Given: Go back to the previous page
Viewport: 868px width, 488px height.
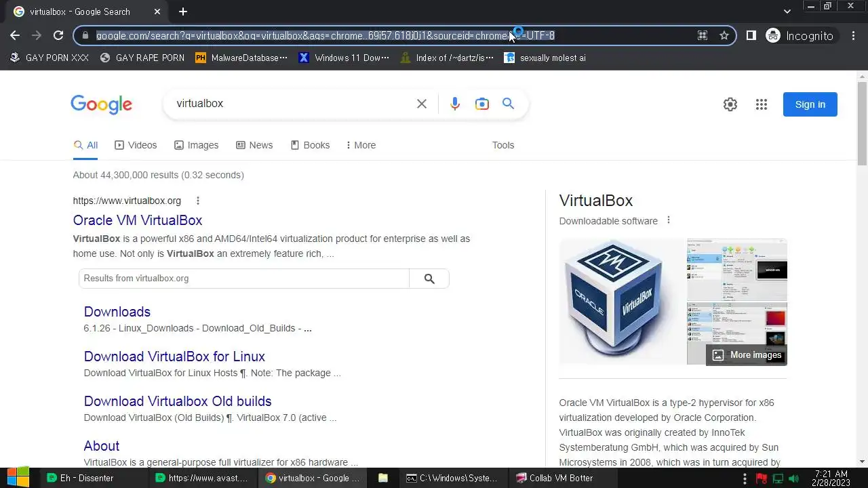Looking at the screenshot, I should pos(15,35).
